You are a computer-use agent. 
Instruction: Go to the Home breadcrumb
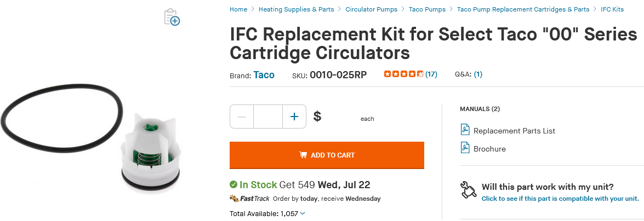238,9
